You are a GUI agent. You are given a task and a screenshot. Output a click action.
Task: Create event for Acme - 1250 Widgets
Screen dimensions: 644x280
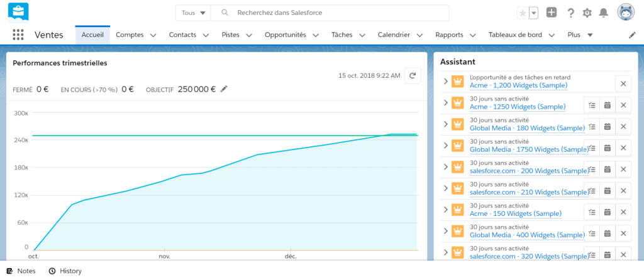608,105
